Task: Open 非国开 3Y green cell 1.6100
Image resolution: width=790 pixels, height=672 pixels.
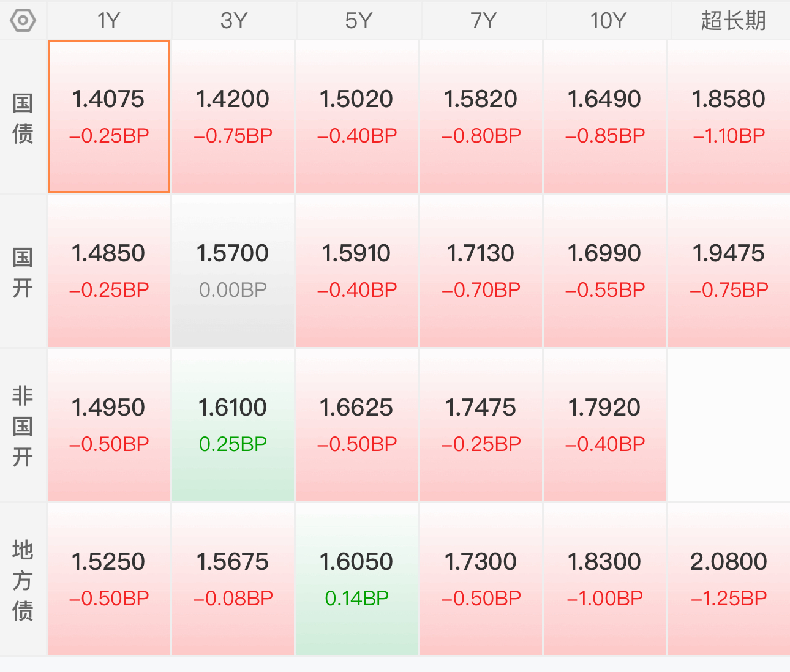Action: pyautogui.click(x=233, y=425)
